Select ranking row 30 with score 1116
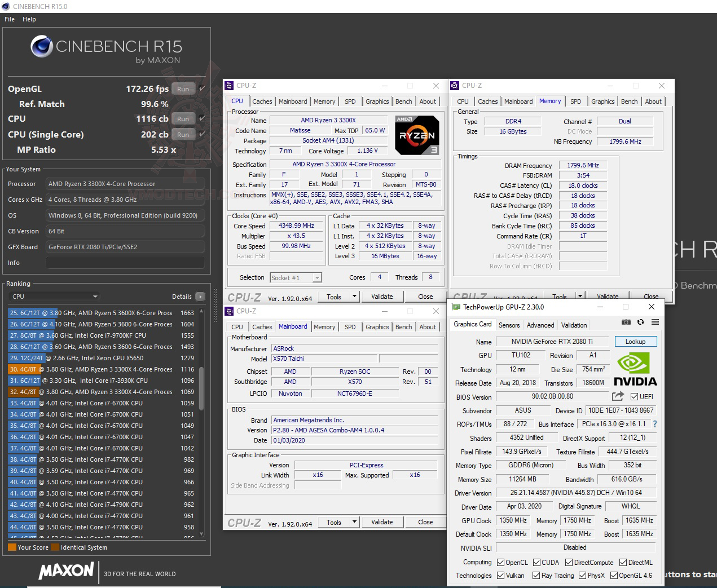The image size is (717, 588). point(102,369)
